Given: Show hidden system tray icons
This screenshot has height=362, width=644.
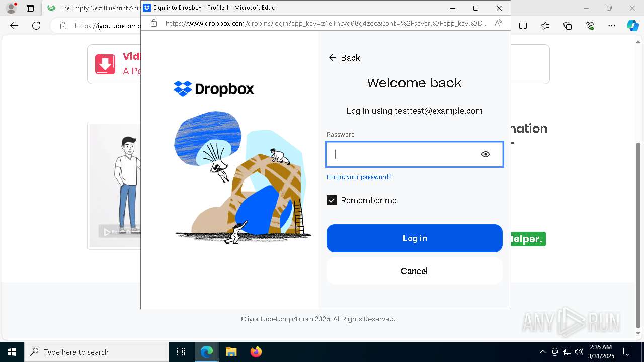Looking at the screenshot, I should coord(542,352).
